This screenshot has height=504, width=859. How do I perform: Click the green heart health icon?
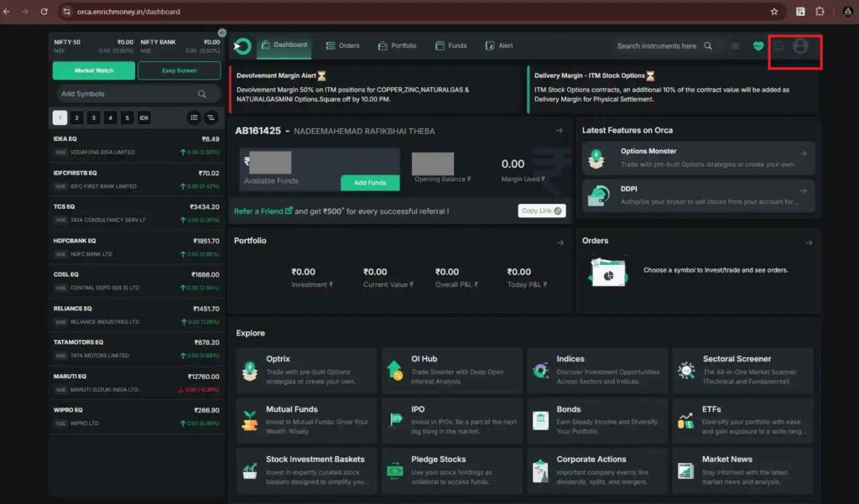tap(758, 46)
